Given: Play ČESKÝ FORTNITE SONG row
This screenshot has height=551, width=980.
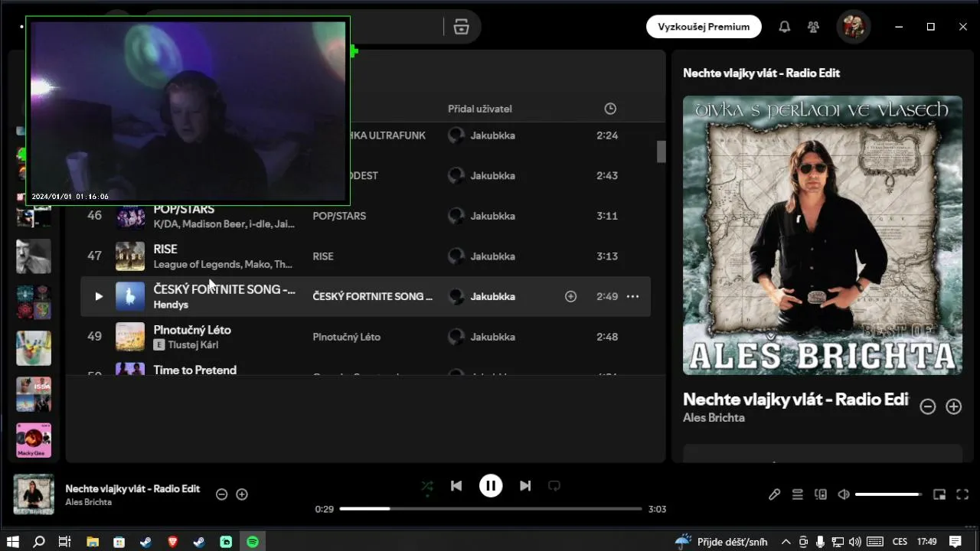Looking at the screenshot, I should (99, 296).
